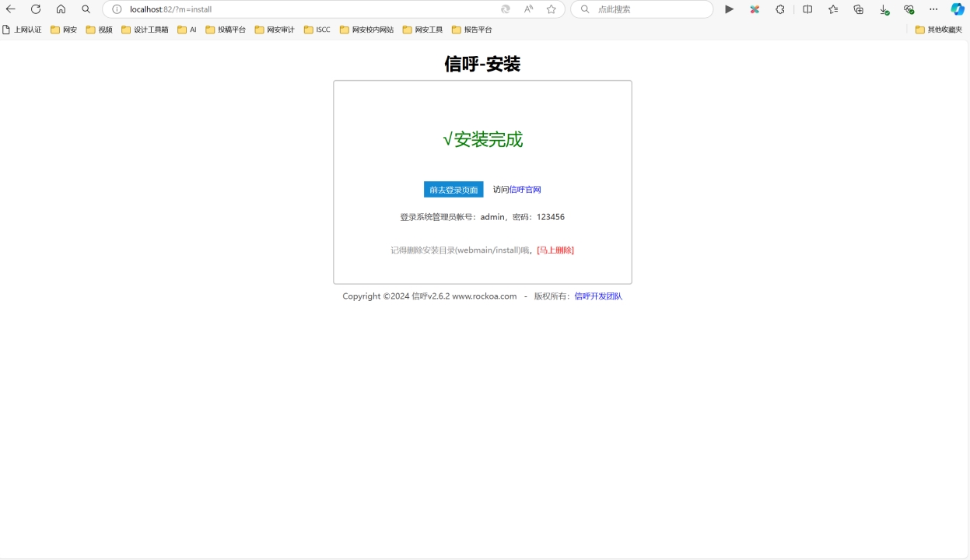Open Browser essentials heart icon
The image size is (970, 560).
coord(909,9)
